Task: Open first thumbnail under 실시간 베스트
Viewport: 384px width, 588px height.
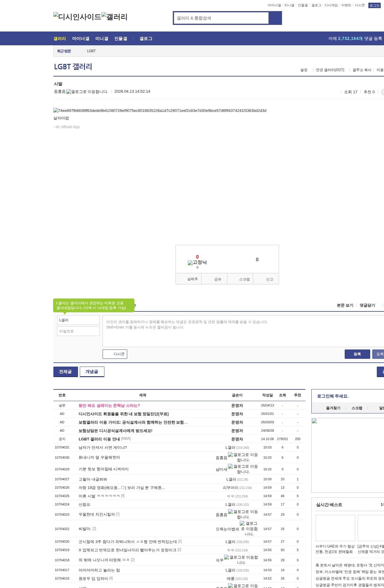Action: click(335, 528)
